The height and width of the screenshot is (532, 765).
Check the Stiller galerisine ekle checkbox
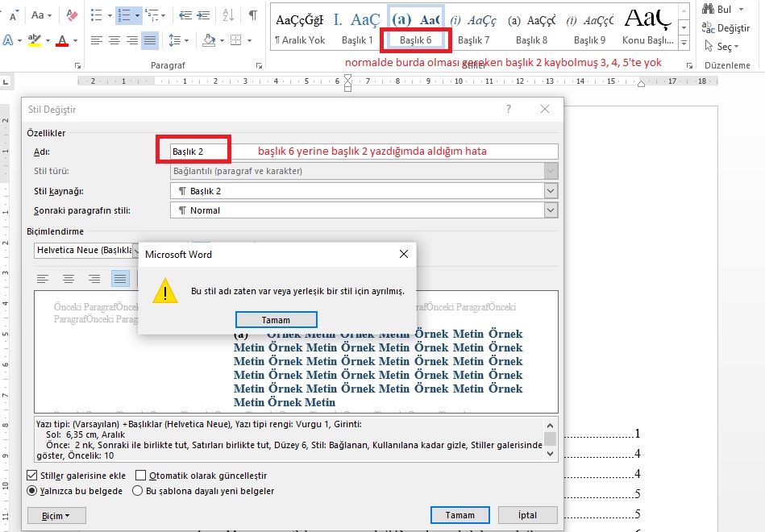tap(32, 476)
